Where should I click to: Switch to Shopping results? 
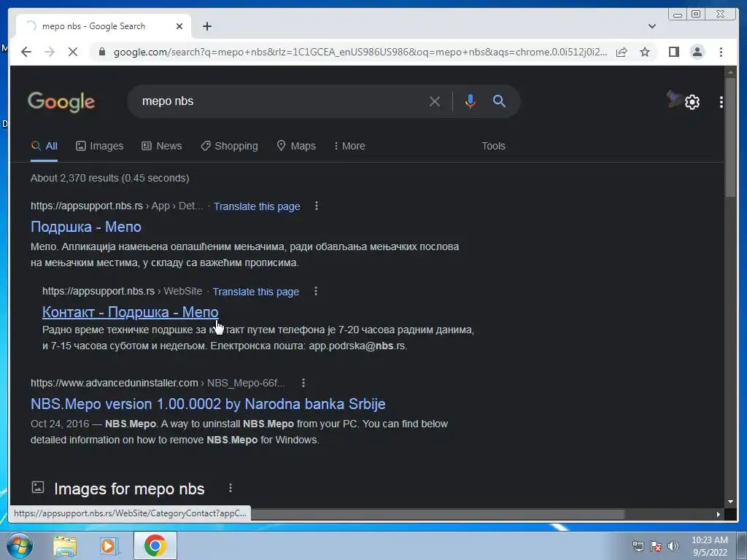click(x=229, y=146)
